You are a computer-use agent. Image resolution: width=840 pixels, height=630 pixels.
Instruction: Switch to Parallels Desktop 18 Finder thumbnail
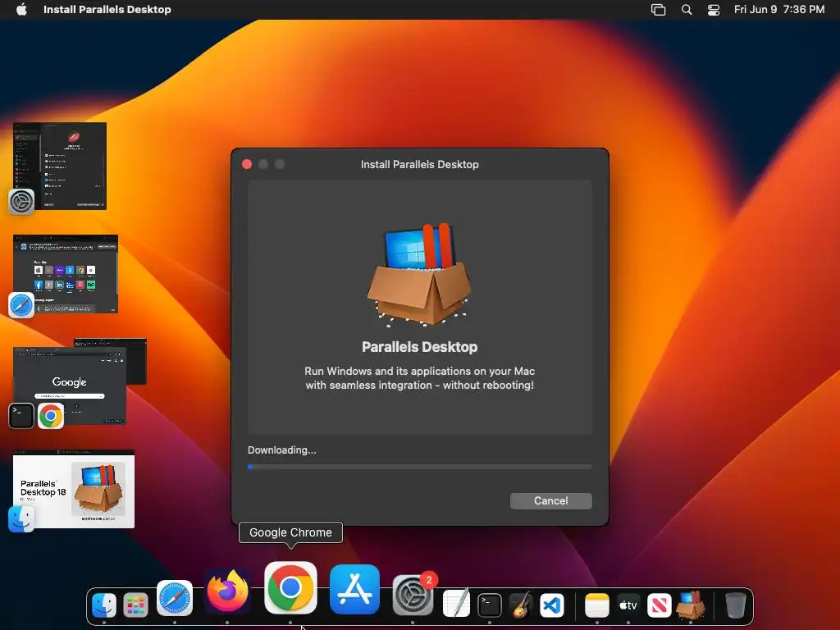[74, 489]
